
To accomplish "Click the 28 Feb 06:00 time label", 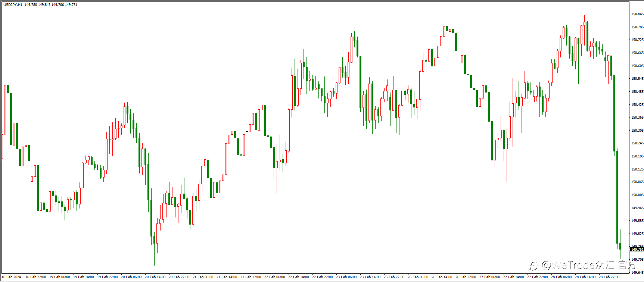I will pyautogui.click(x=561, y=277).
